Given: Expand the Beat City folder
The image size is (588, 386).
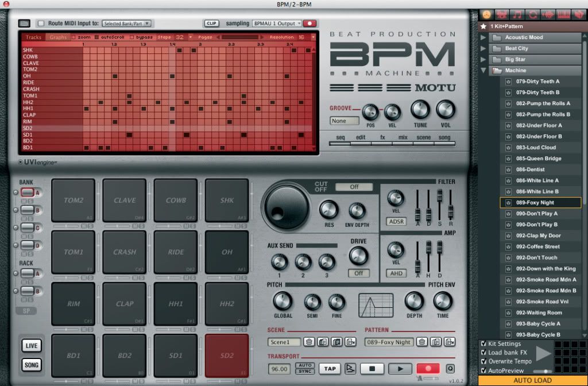Looking at the screenshot, I should 483,48.
